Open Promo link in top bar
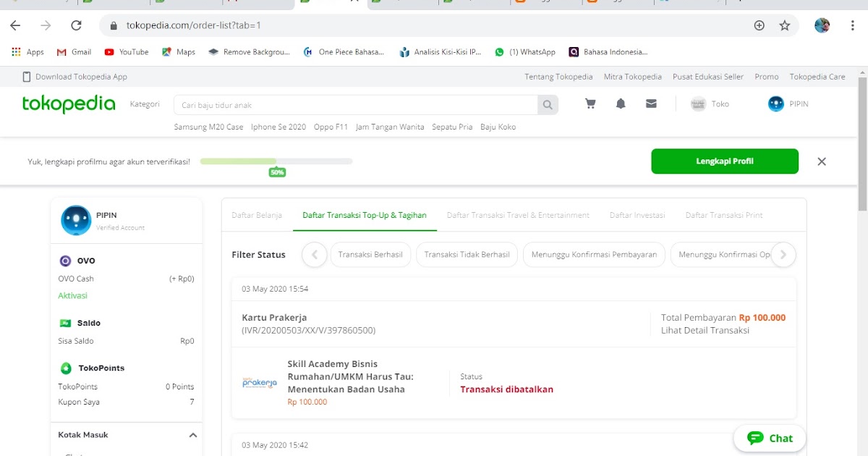Image resolution: width=868 pixels, height=456 pixels. click(x=767, y=77)
